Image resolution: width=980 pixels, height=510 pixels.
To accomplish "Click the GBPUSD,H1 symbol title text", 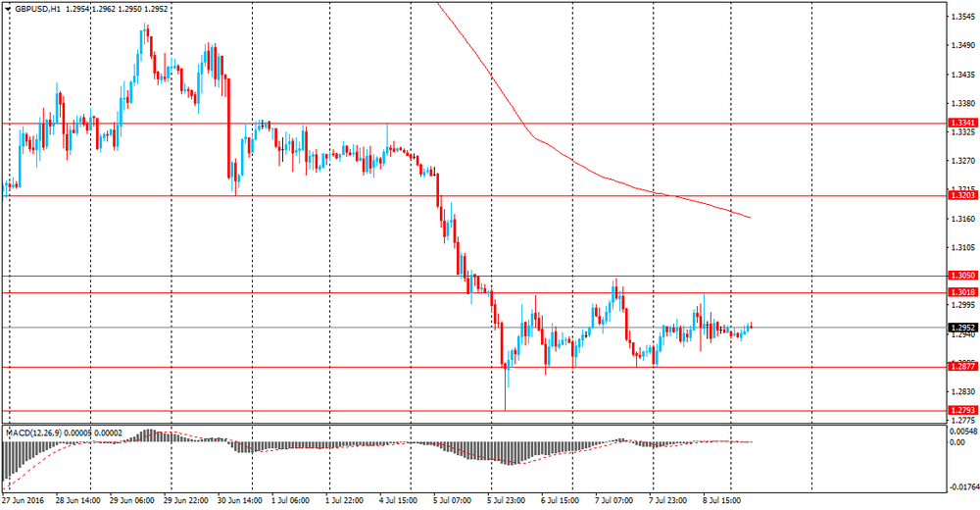I will (x=37, y=10).
